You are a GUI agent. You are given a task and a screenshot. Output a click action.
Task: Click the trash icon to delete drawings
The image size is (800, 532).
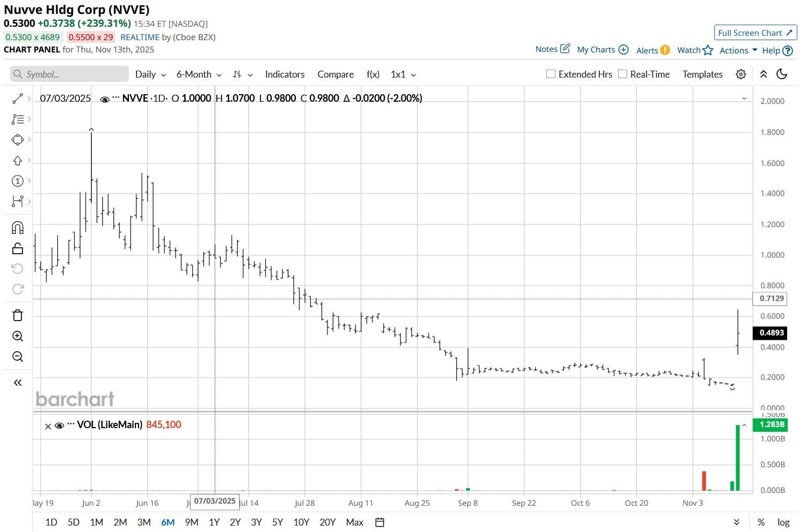[17, 315]
